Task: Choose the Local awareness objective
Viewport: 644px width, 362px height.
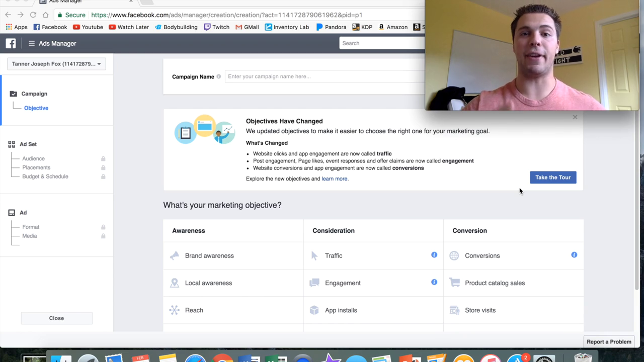Action: click(233, 283)
